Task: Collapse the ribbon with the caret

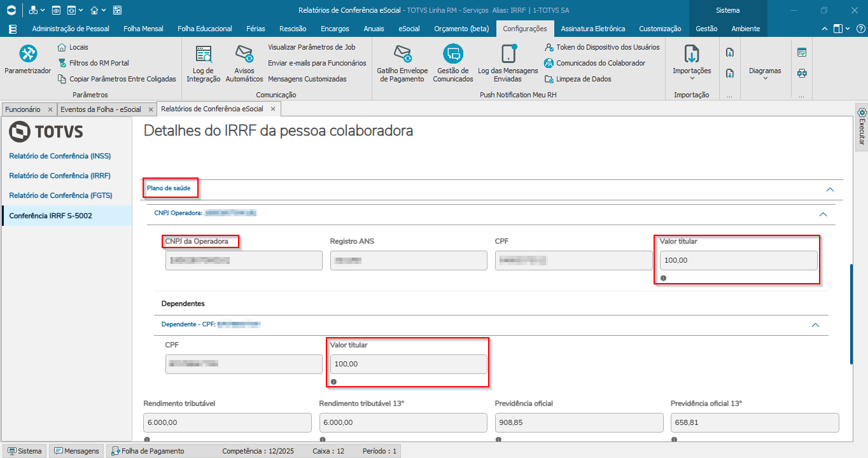Action: click(x=825, y=29)
